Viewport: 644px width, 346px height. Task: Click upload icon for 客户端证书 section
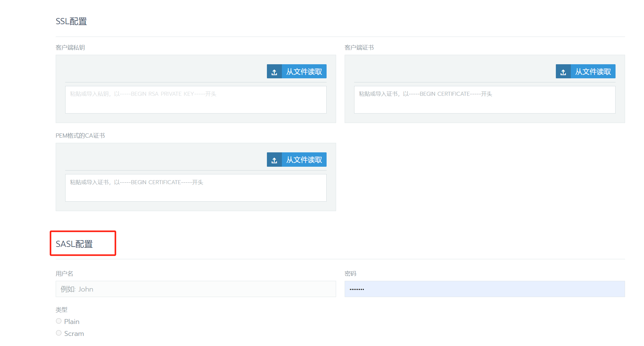click(x=563, y=72)
